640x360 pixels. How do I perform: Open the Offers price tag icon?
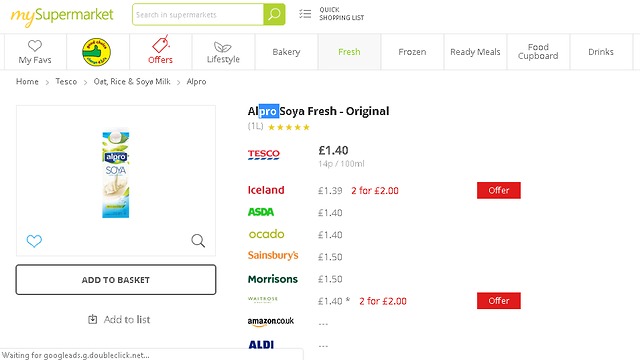click(160, 44)
